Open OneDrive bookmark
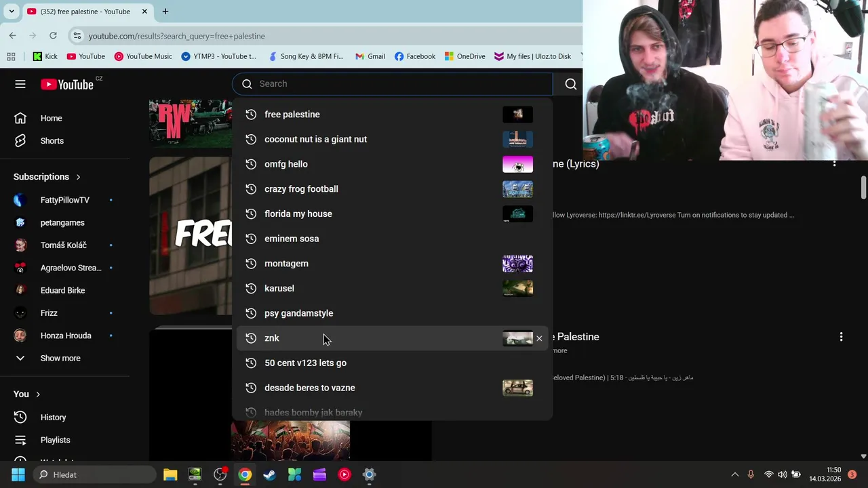This screenshot has height=488, width=868. pyautogui.click(x=465, y=56)
